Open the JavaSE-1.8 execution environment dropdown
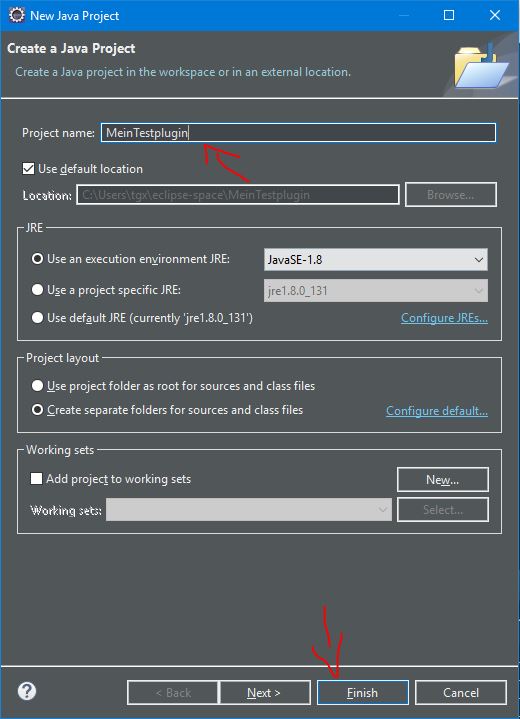The height and width of the screenshot is (719, 520). point(376,260)
